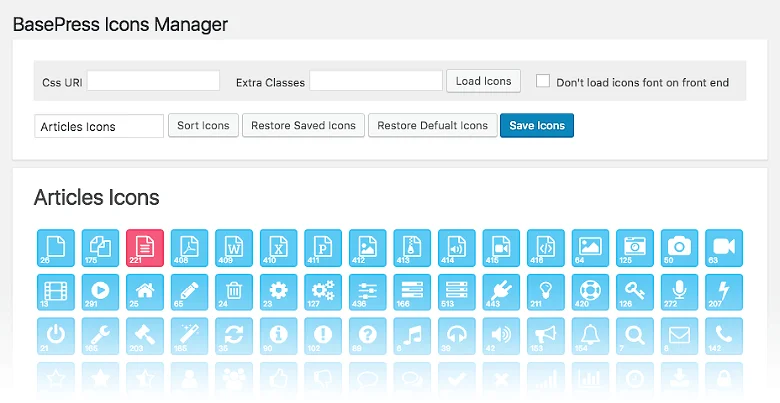The height and width of the screenshot is (403, 780).
Task: Choose the headphones icon 39
Action: coord(457,336)
